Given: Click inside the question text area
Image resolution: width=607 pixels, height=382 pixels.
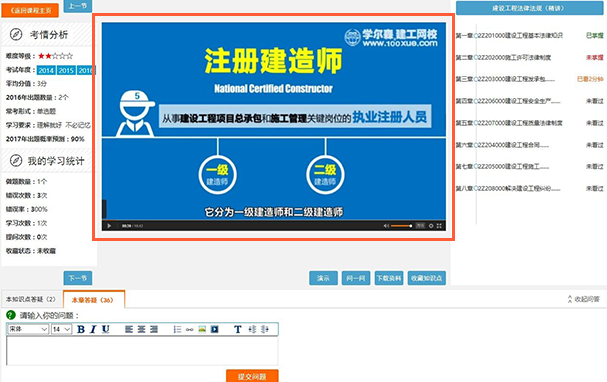Looking at the screenshot, I should coord(142,351).
